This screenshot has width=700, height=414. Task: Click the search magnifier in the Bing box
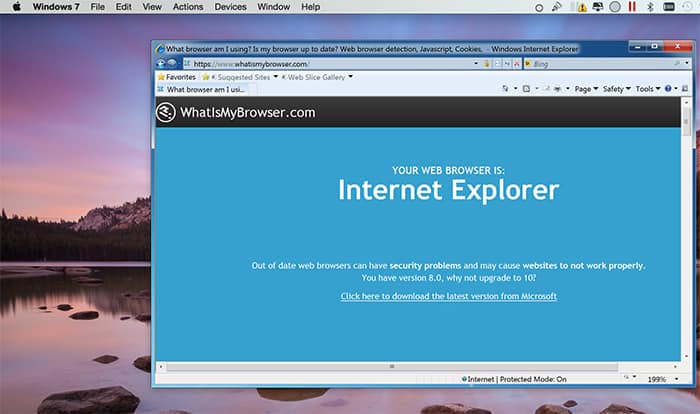pos(677,63)
